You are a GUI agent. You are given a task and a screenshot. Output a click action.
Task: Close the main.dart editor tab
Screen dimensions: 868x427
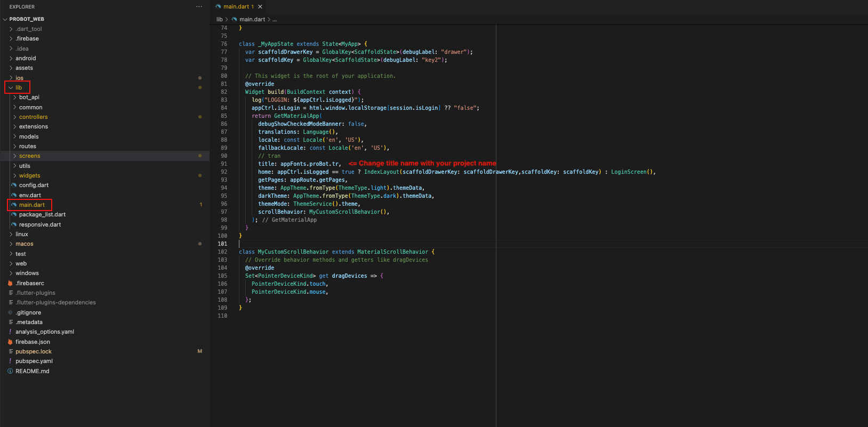(x=260, y=7)
